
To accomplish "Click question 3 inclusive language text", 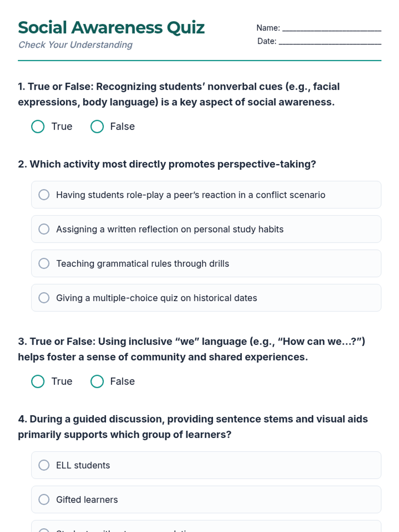I will (191, 349).
